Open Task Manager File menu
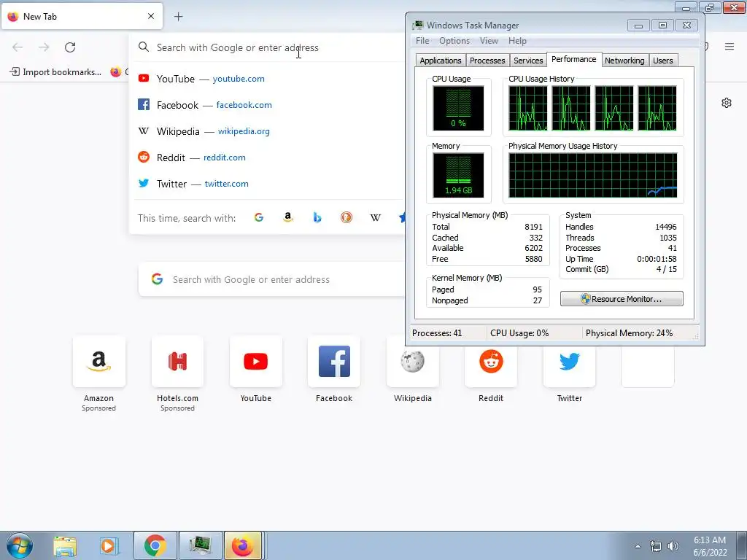Screen dimensions: 747x560 pyautogui.click(x=422, y=41)
